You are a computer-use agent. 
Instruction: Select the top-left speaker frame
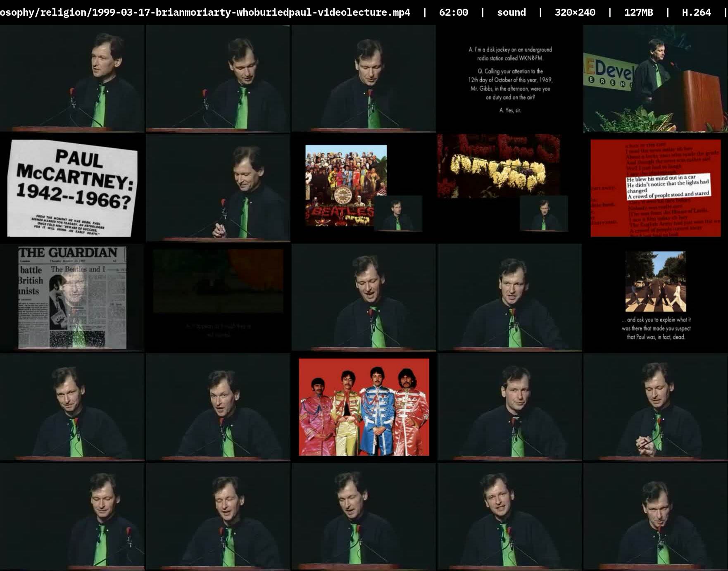(x=72, y=79)
